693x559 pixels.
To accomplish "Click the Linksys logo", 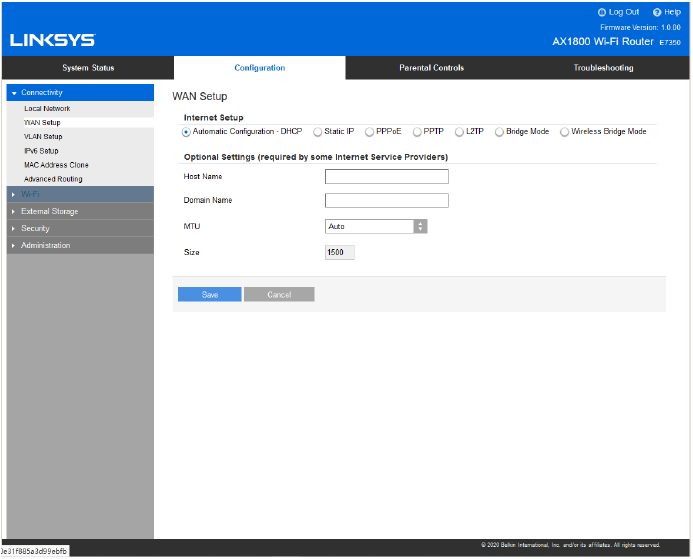I will [53, 40].
